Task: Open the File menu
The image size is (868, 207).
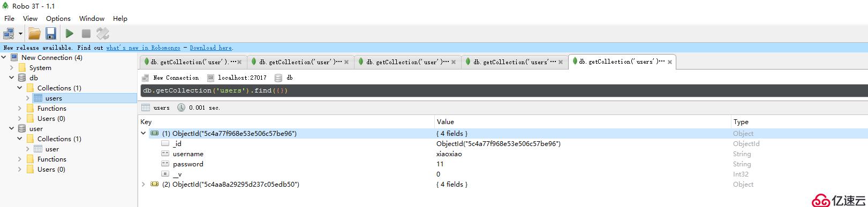Action: pyautogui.click(x=9, y=18)
